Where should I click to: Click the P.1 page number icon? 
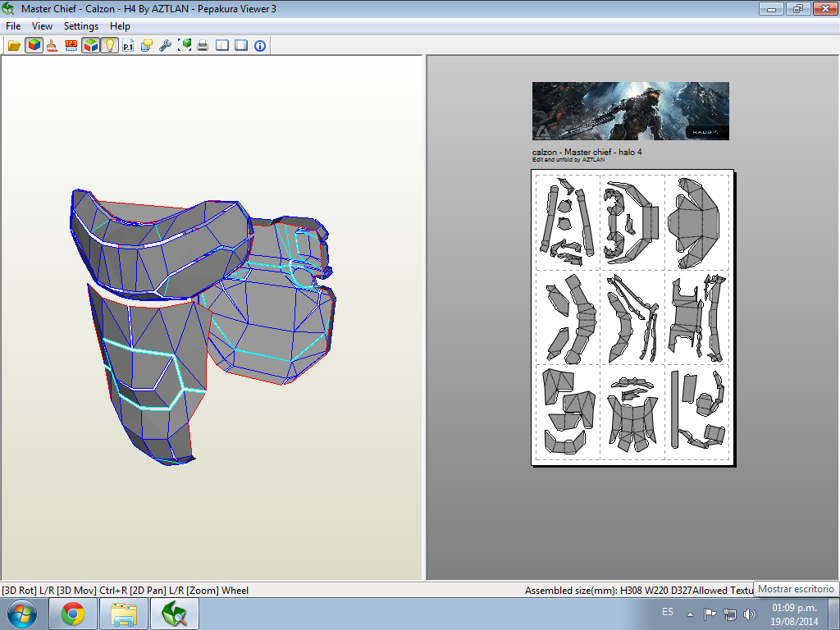point(127,46)
